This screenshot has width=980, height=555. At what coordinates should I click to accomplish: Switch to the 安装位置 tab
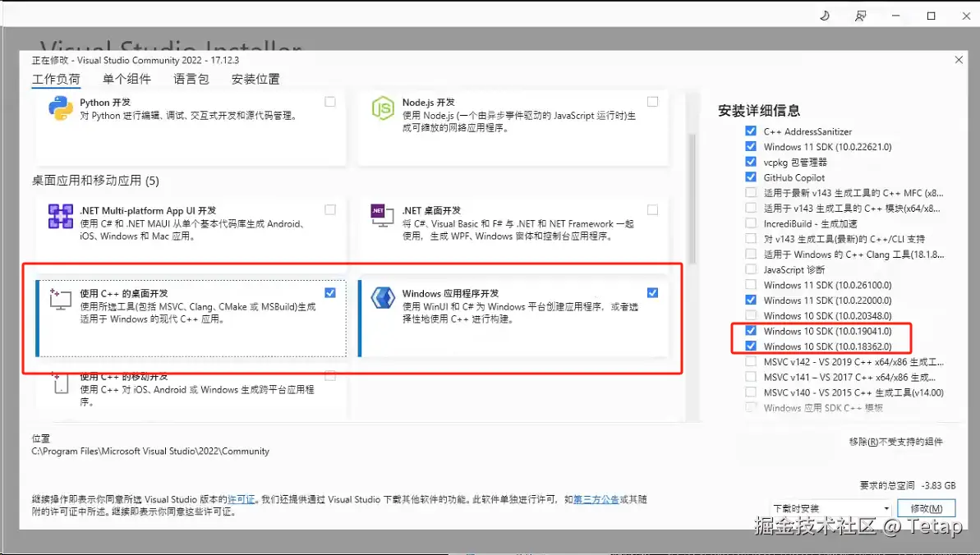[255, 80]
